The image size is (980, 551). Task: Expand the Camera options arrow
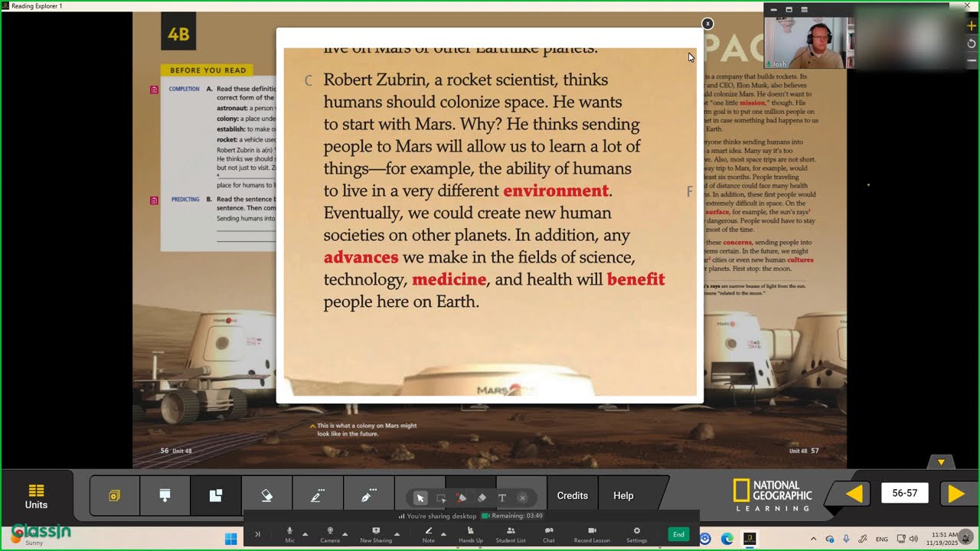point(345,534)
